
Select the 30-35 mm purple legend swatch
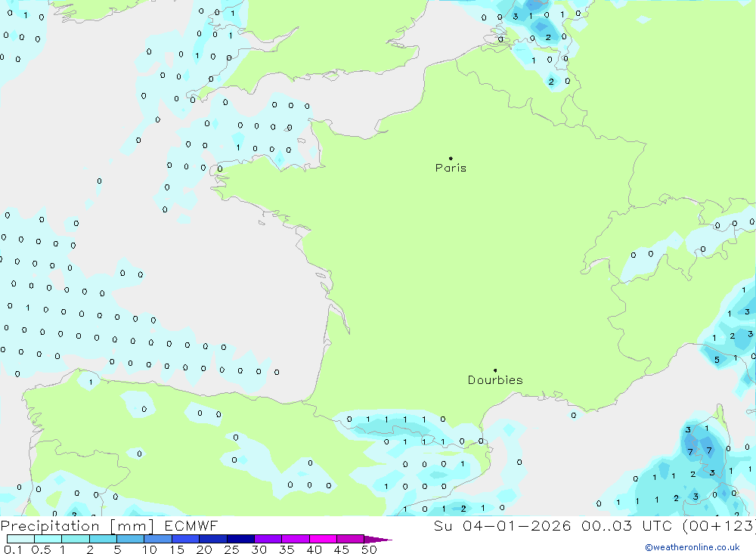pos(268,539)
